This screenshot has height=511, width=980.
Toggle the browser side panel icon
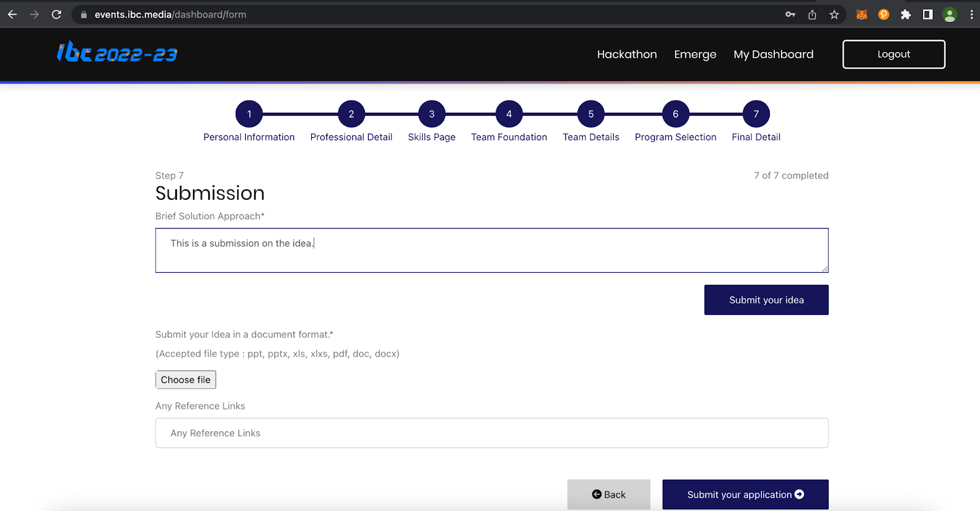tap(928, 14)
